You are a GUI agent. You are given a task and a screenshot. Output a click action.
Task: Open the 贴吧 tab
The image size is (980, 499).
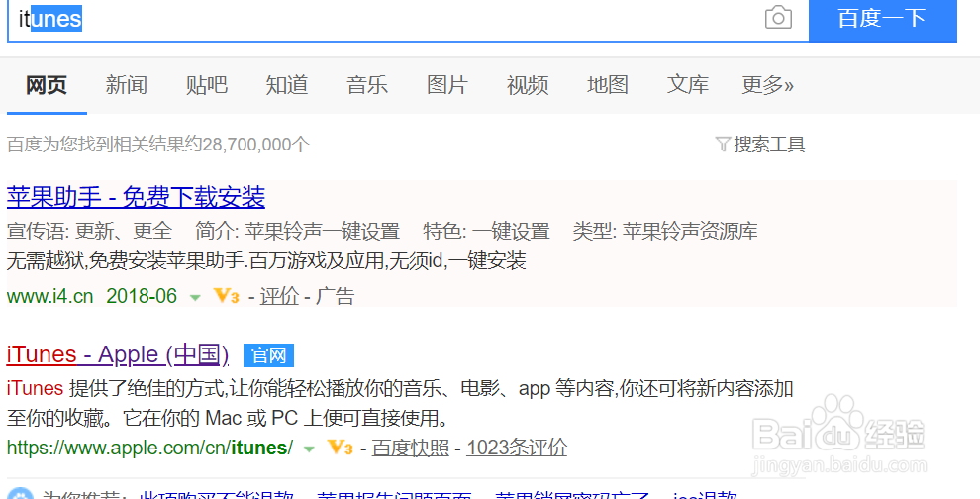[x=206, y=85]
